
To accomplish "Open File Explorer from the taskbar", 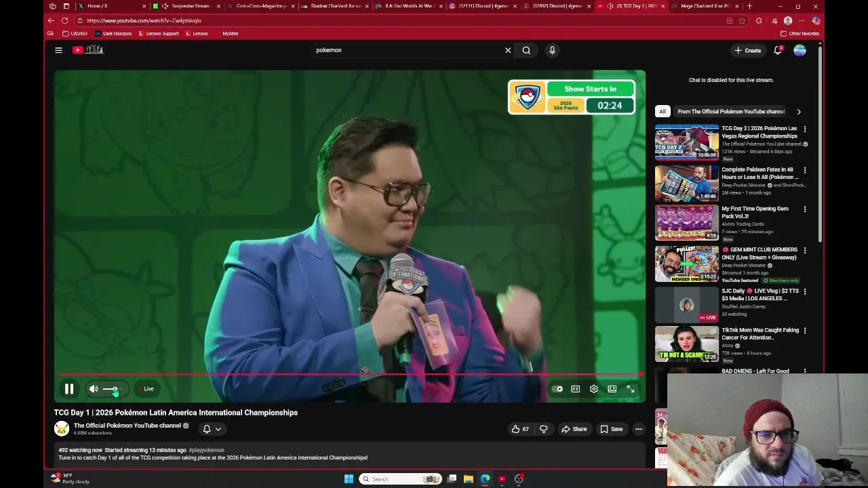I will coord(469,479).
